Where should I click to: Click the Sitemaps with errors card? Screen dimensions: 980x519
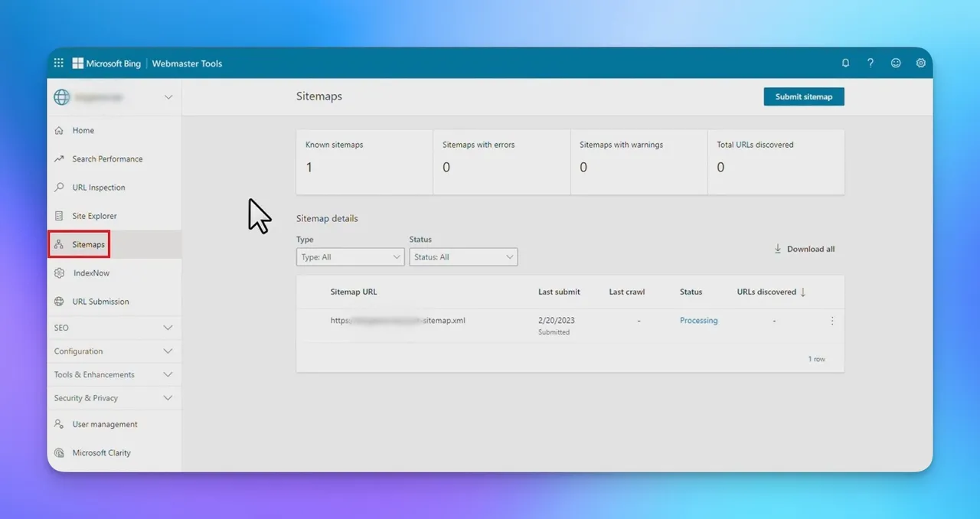pyautogui.click(x=501, y=162)
